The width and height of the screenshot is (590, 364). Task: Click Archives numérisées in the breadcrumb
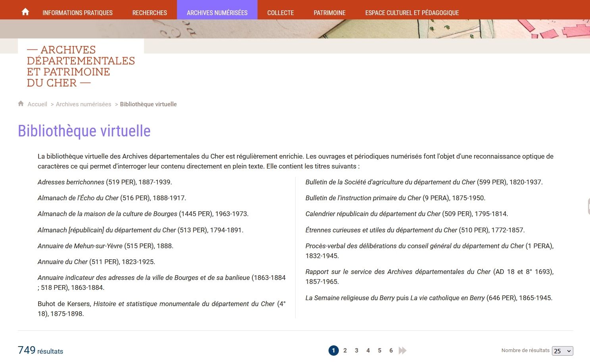(83, 104)
